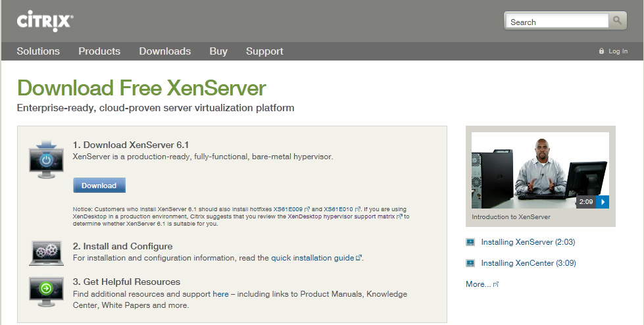Click the Introduction to XenServer video thumbnail
Screen dimensions: 644x325
pyautogui.click(x=540, y=170)
